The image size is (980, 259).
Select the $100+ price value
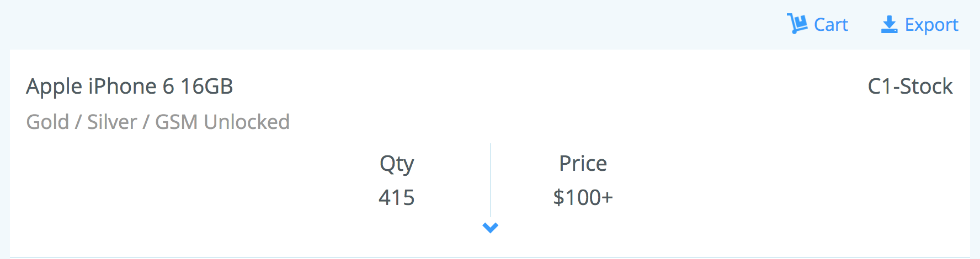click(x=583, y=197)
